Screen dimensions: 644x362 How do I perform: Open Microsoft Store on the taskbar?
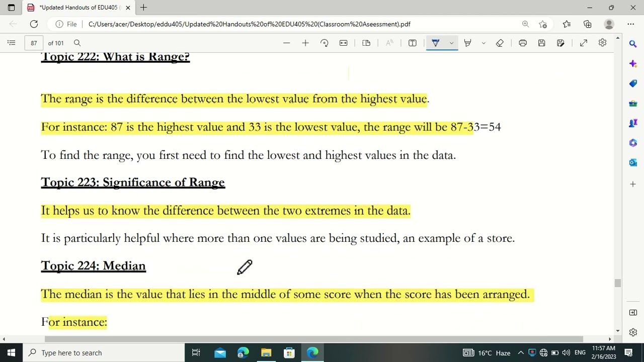289,352
